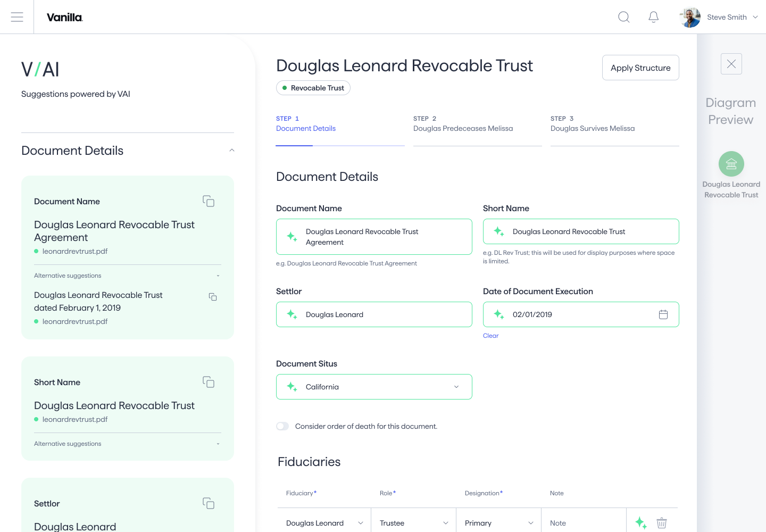Screen dimensions: 766x532
Task: Copy the Short Name suggestion
Action: tap(208, 382)
